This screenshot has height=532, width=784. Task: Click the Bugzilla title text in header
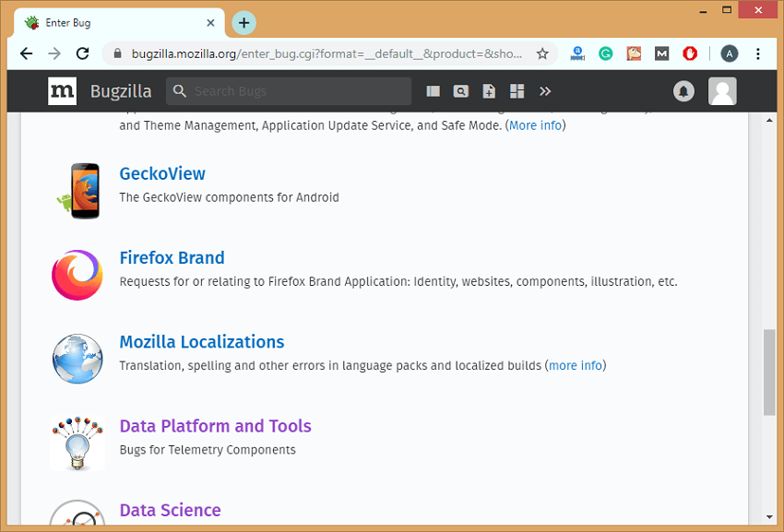click(x=121, y=91)
